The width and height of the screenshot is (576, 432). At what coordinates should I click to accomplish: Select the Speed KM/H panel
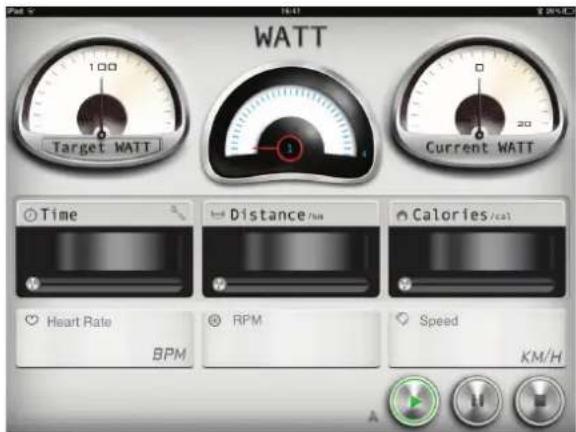pos(477,338)
